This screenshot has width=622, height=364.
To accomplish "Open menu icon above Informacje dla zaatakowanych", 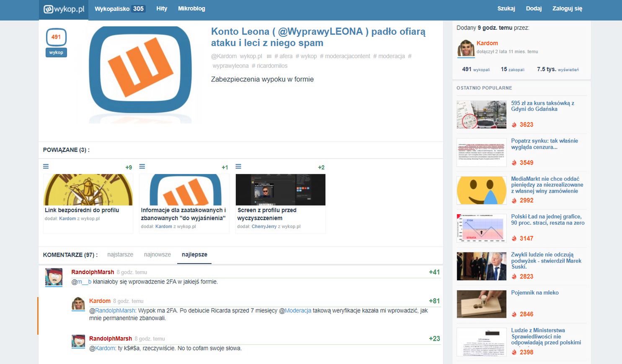I will (x=142, y=167).
